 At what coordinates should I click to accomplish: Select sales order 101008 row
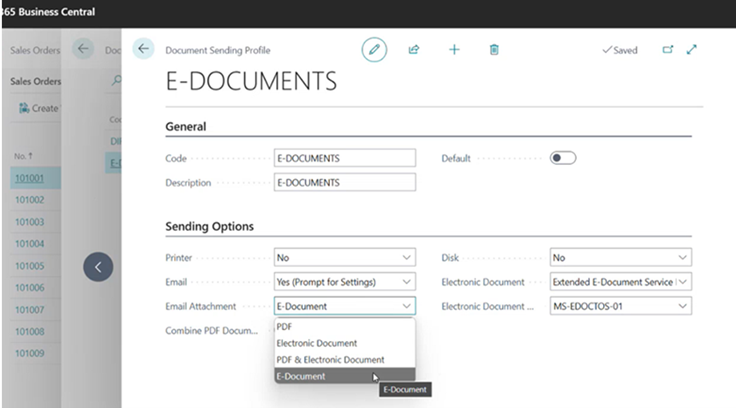click(35, 331)
